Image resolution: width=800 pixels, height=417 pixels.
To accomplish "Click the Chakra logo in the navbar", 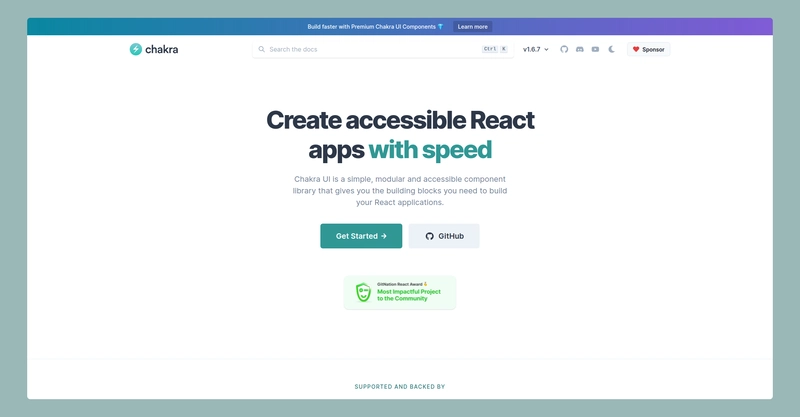I will tap(136, 49).
